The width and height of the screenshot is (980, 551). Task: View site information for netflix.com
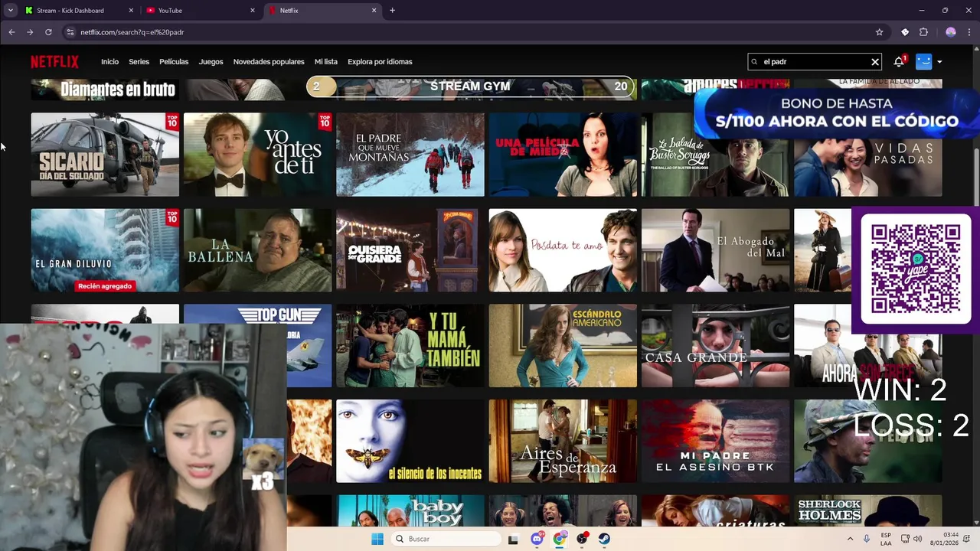pyautogui.click(x=70, y=32)
